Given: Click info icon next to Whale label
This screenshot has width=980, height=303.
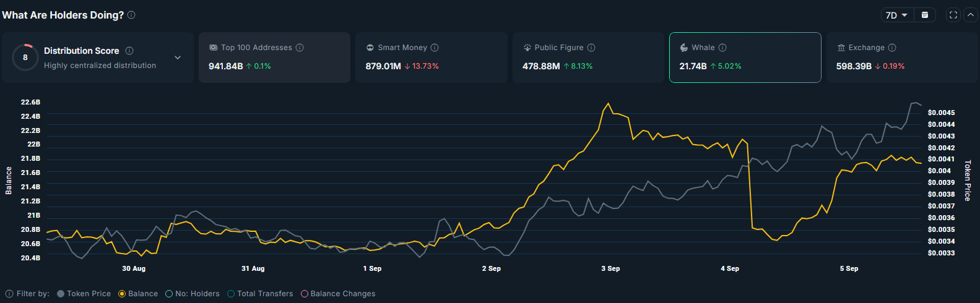Looking at the screenshot, I should click(x=722, y=48).
